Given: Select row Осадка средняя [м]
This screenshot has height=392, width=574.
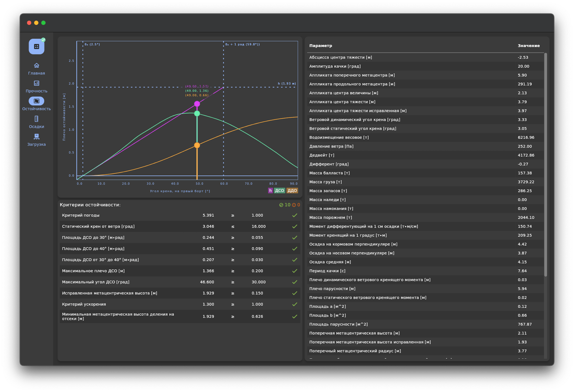Looking at the screenshot, I should coord(425,262).
